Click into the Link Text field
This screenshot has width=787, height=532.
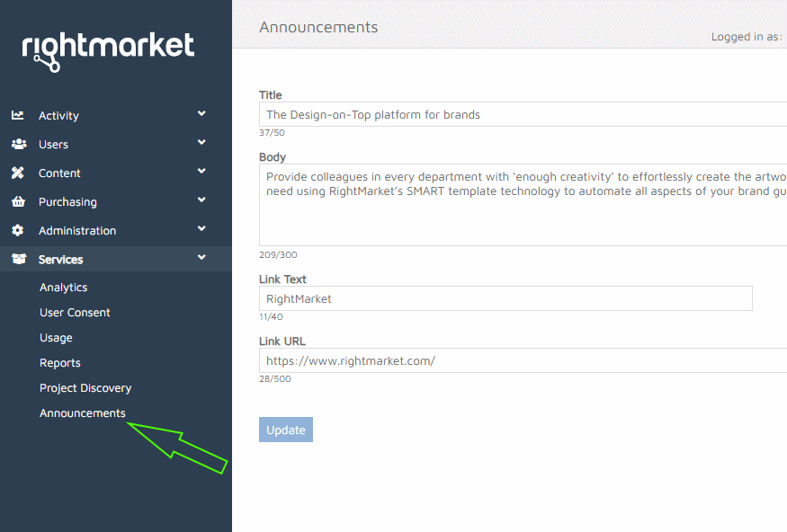pos(505,298)
